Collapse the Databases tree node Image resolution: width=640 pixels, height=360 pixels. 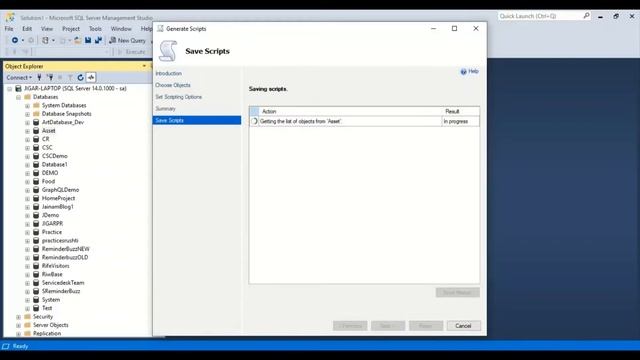18,97
